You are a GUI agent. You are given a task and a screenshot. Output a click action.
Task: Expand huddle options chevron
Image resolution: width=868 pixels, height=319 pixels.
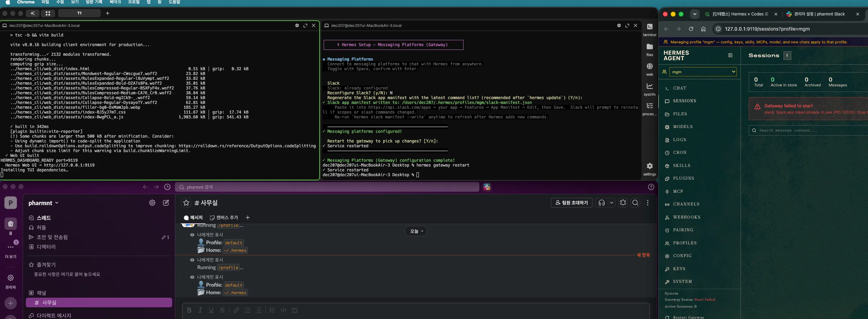click(612, 203)
